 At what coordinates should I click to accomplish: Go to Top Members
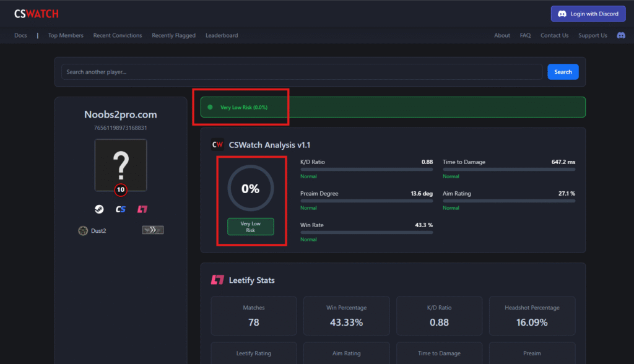[x=66, y=35]
